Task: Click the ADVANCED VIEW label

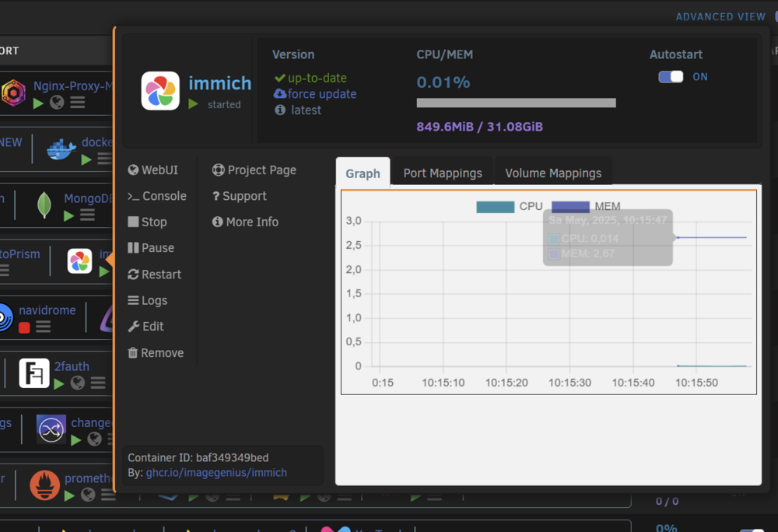Action: coord(720,17)
